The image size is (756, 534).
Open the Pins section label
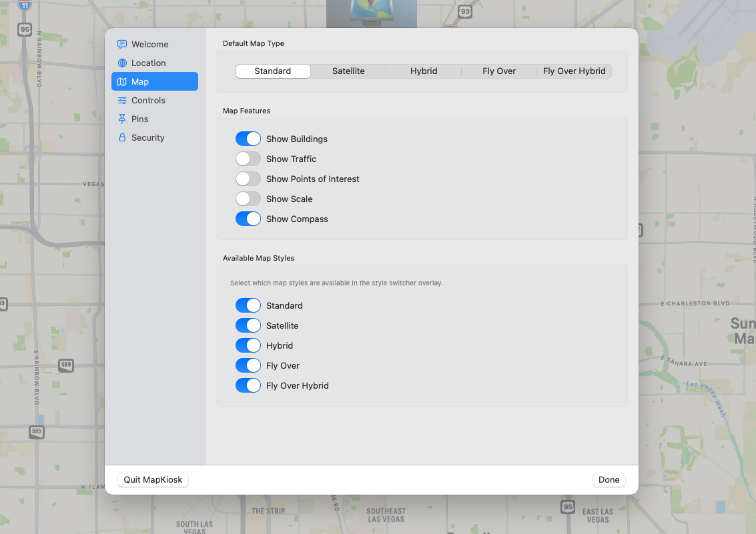point(140,119)
